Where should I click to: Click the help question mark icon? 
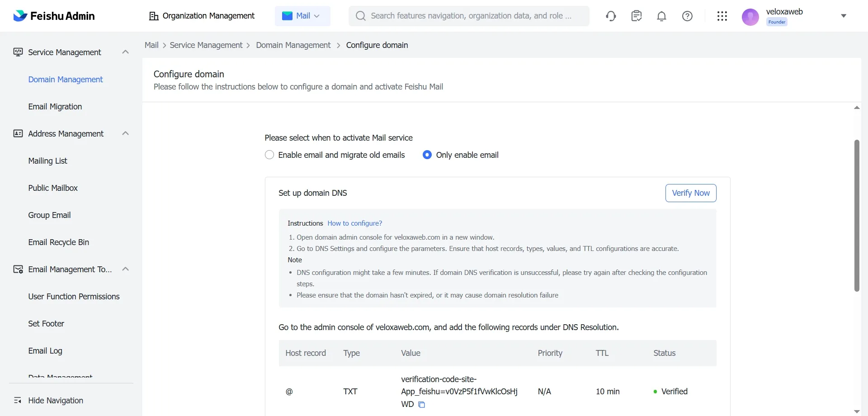coord(687,16)
